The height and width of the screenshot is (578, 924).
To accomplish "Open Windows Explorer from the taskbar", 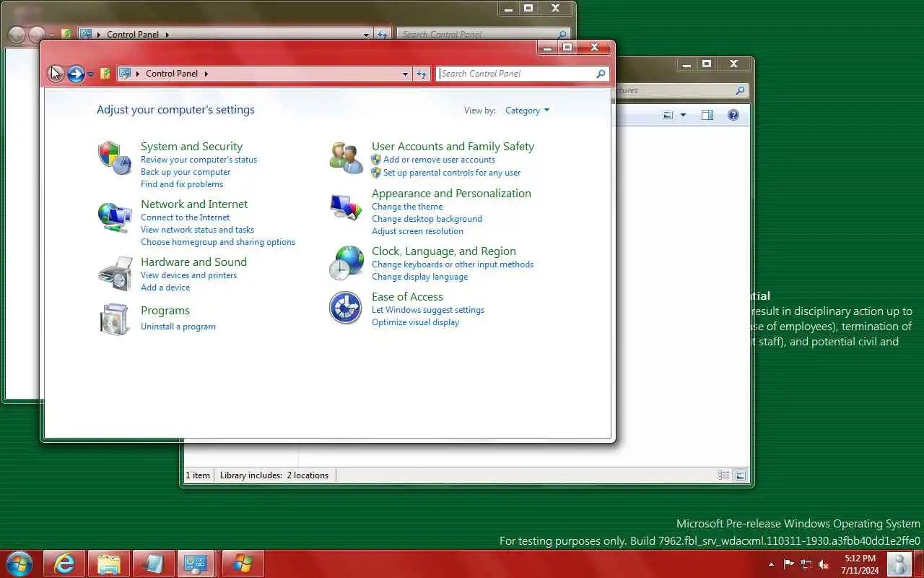I will click(109, 564).
